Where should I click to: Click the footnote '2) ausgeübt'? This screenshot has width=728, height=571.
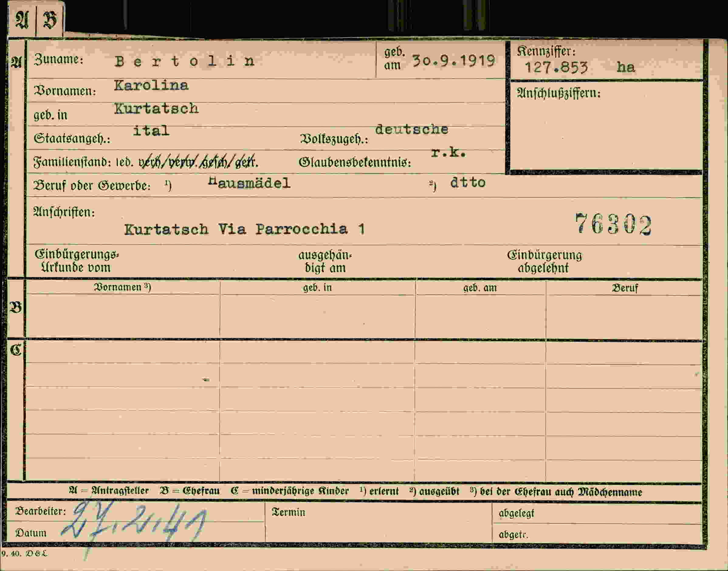(x=434, y=491)
